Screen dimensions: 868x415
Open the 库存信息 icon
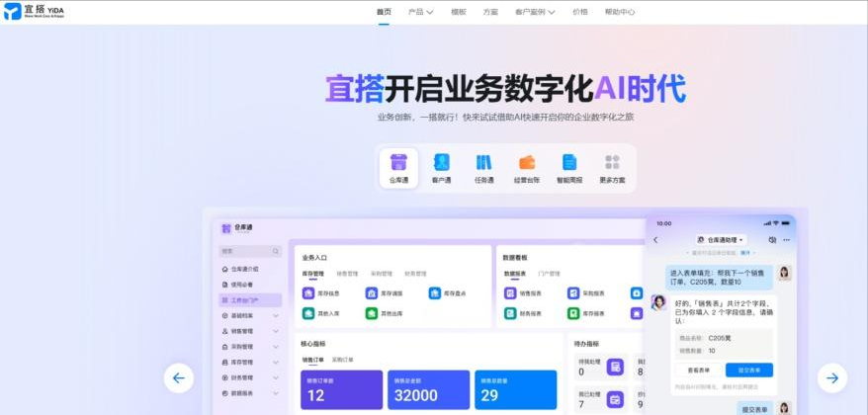tap(308, 293)
